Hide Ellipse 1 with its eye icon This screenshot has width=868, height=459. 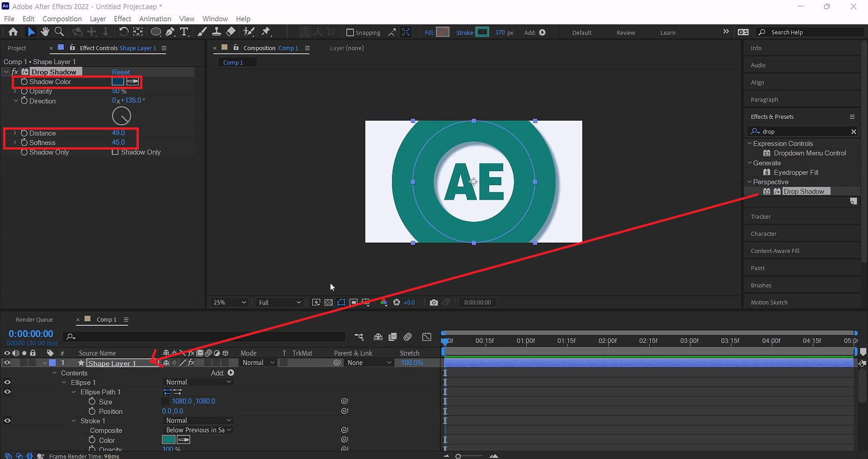click(7, 382)
